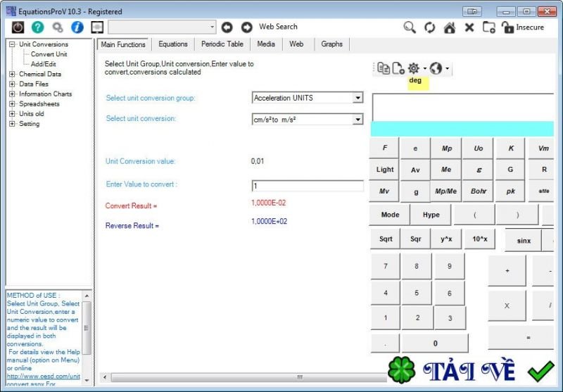
Task: Refresh the page with reload icon
Action: pos(430,27)
